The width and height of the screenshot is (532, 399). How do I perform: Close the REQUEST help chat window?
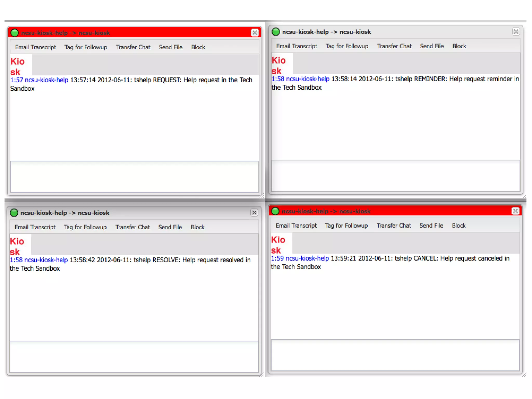pyautogui.click(x=255, y=33)
